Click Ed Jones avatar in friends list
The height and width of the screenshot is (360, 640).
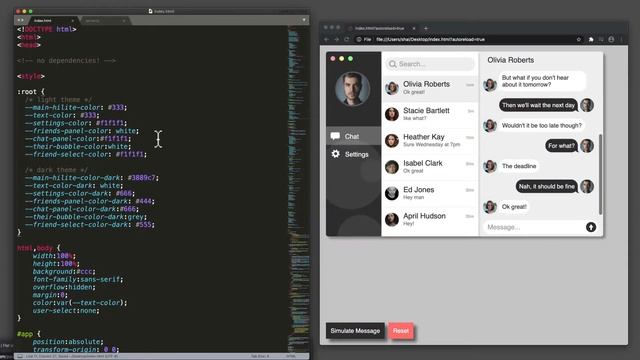pyautogui.click(x=392, y=193)
